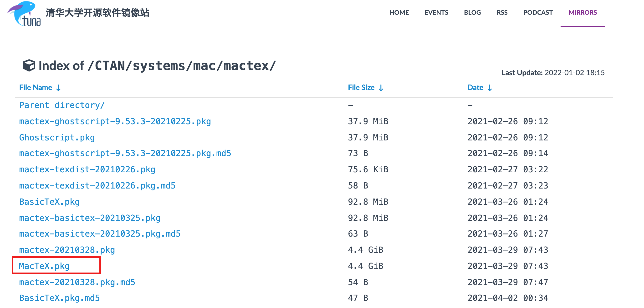
Task: Open Ghostscript.pkg link
Action: (57, 138)
